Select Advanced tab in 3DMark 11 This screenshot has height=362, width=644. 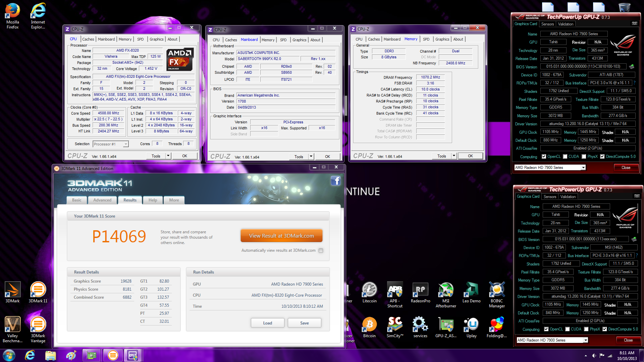point(102,200)
